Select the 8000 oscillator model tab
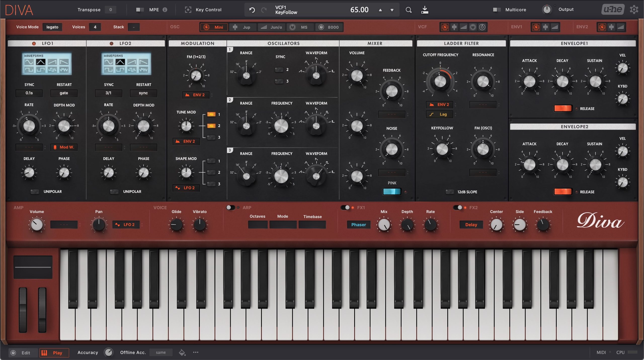 (329, 27)
